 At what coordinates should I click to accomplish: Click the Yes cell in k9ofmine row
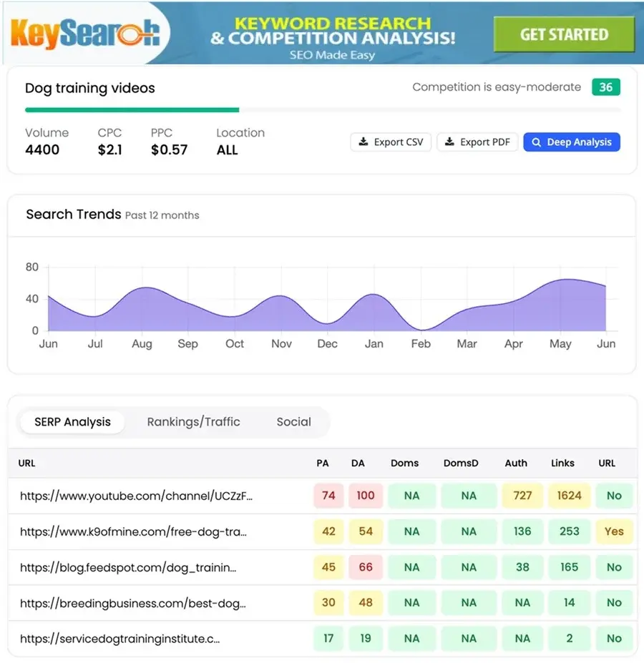point(614,531)
